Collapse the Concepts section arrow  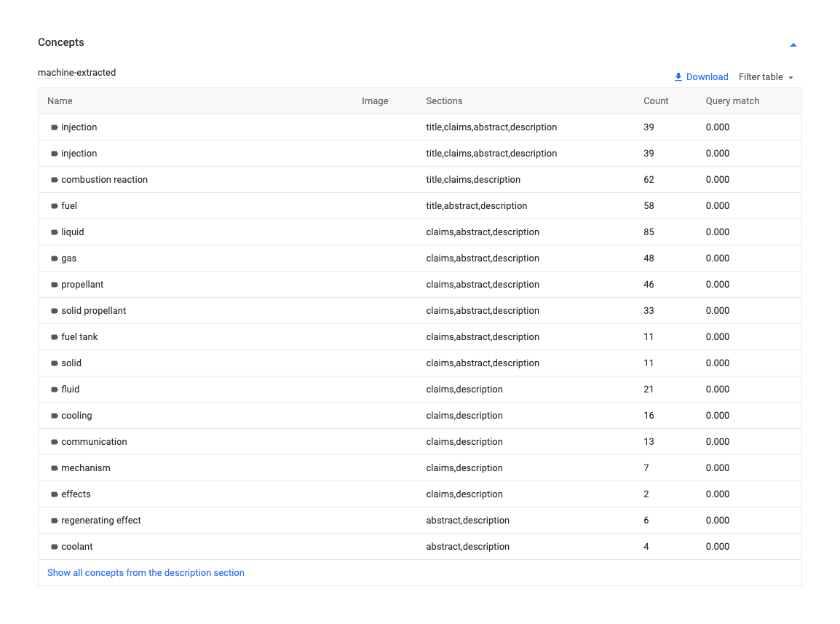(x=793, y=45)
